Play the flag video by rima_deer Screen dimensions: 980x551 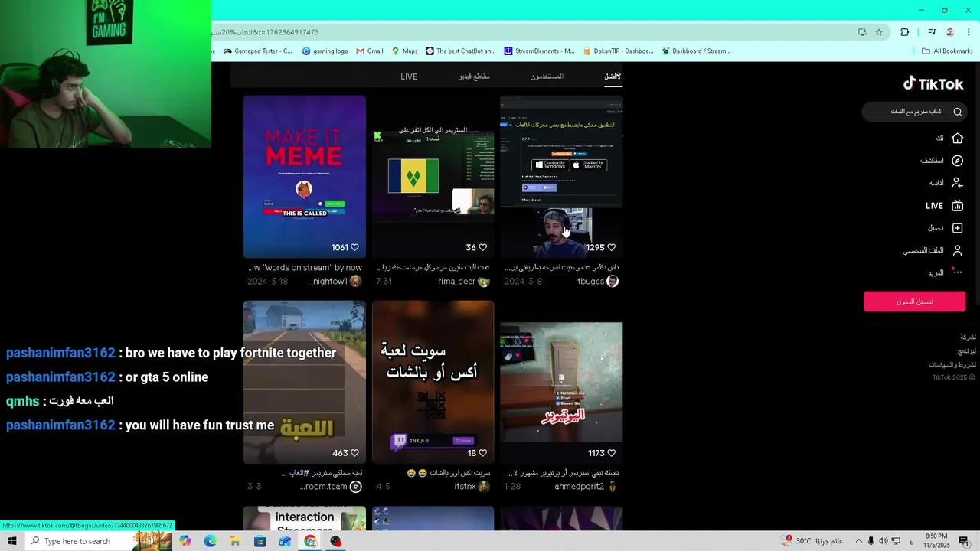[433, 177]
